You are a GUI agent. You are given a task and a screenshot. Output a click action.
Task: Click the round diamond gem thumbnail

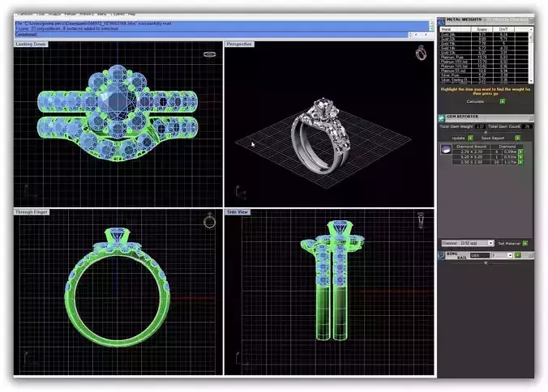click(446, 149)
